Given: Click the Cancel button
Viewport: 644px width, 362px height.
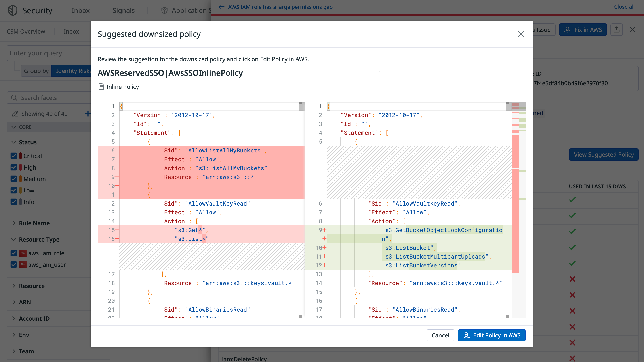Looking at the screenshot, I should (x=440, y=335).
